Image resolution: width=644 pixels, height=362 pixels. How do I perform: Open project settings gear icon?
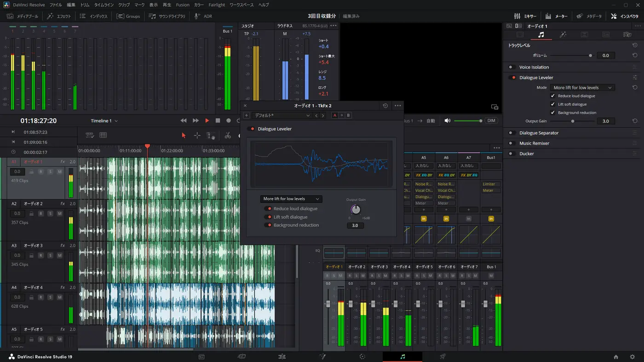pyautogui.click(x=632, y=357)
